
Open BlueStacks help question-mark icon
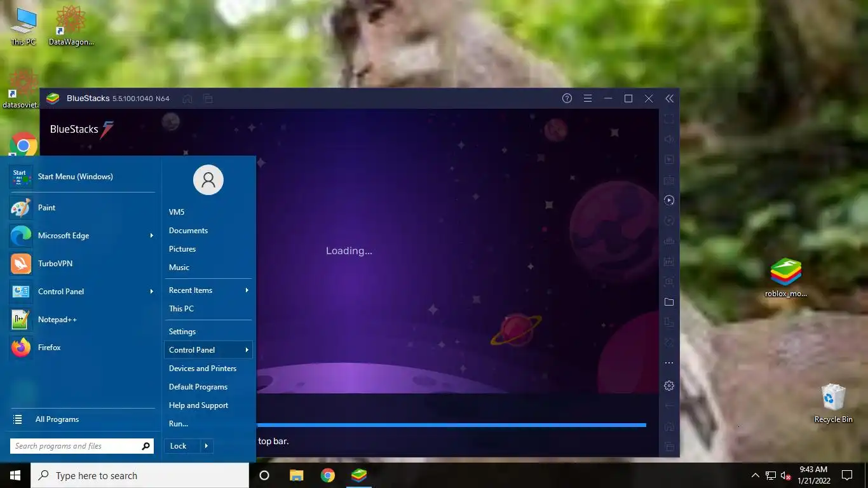coord(567,98)
